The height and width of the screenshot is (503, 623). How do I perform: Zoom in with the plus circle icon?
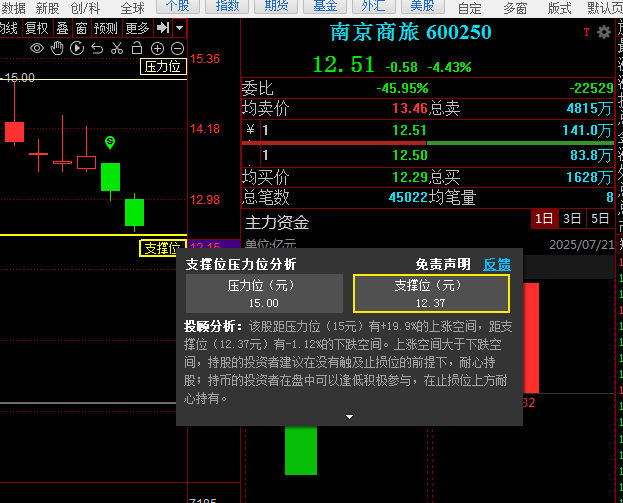157,48
